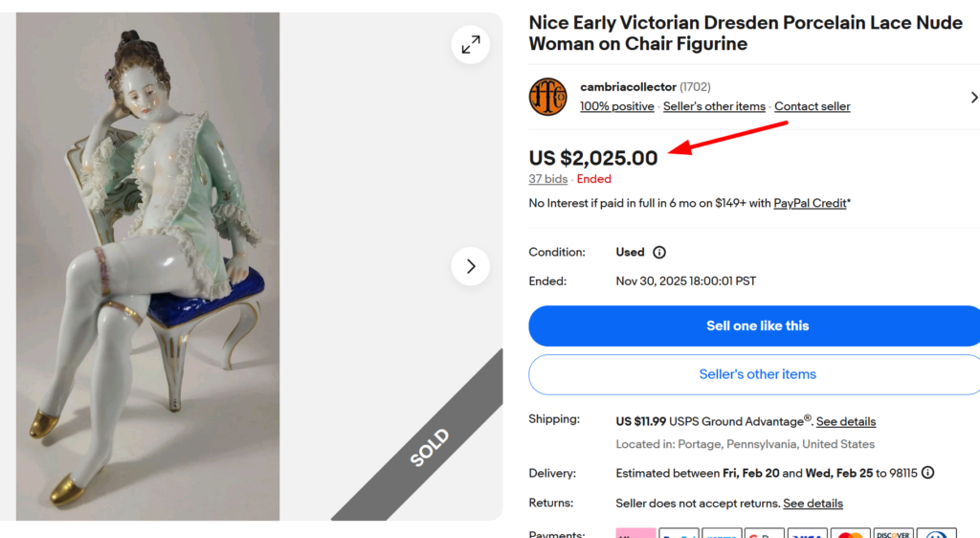See details for USPS shipping

click(845, 422)
